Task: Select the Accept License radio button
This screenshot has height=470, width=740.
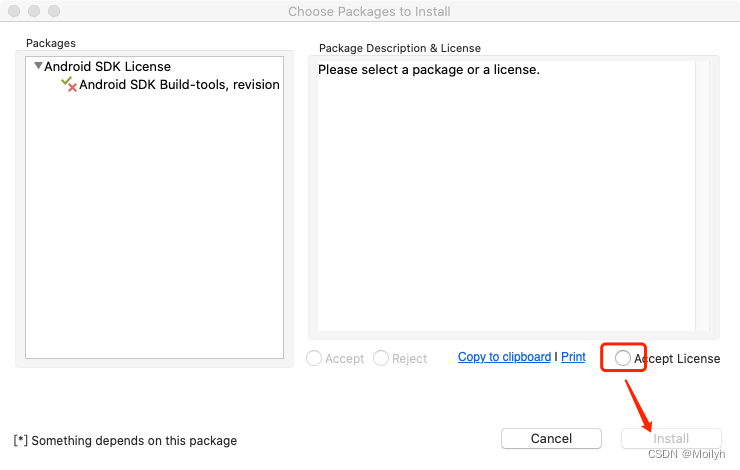Action: (623, 358)
